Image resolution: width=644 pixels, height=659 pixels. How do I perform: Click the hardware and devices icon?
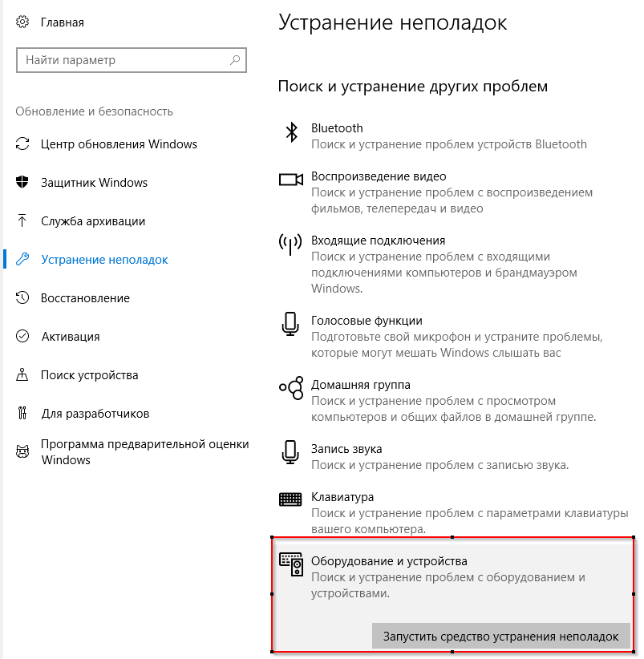point(291,564)
